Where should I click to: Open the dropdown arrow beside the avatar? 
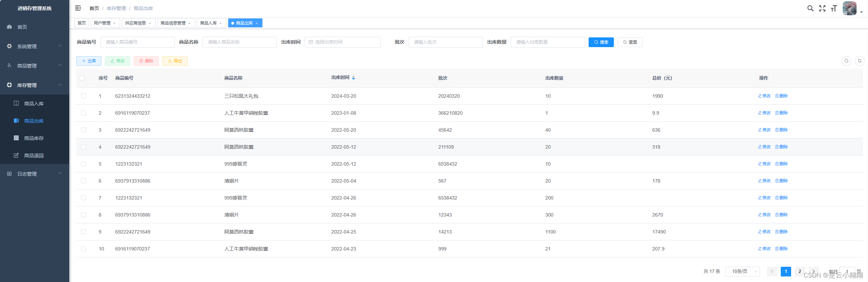tap(861, 12)
